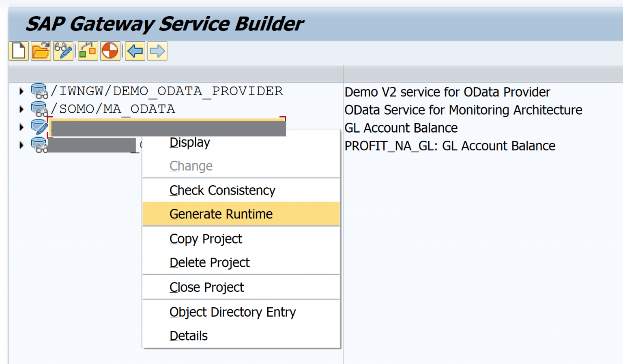Click the pencil edit icon on the highlighted project
This screenshot has height=364, width=623.
point(39,126)
